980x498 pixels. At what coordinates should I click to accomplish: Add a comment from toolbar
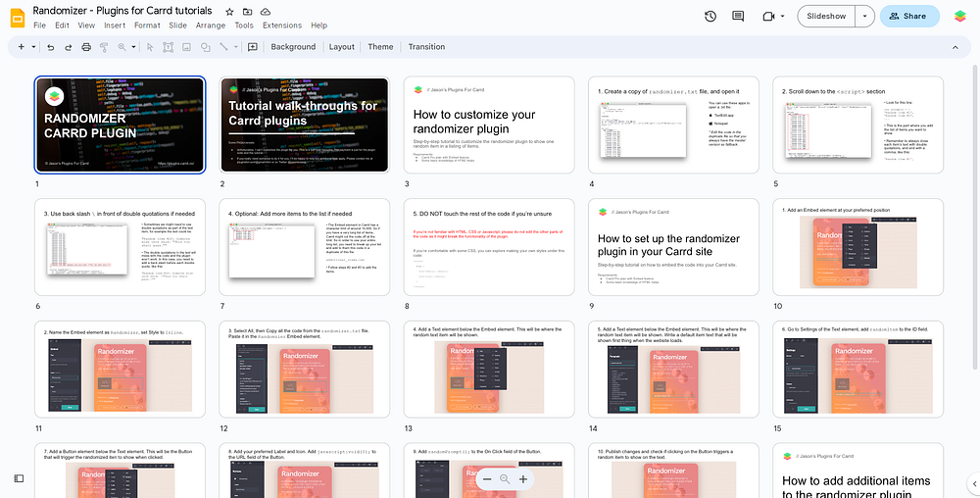[253, 47]
